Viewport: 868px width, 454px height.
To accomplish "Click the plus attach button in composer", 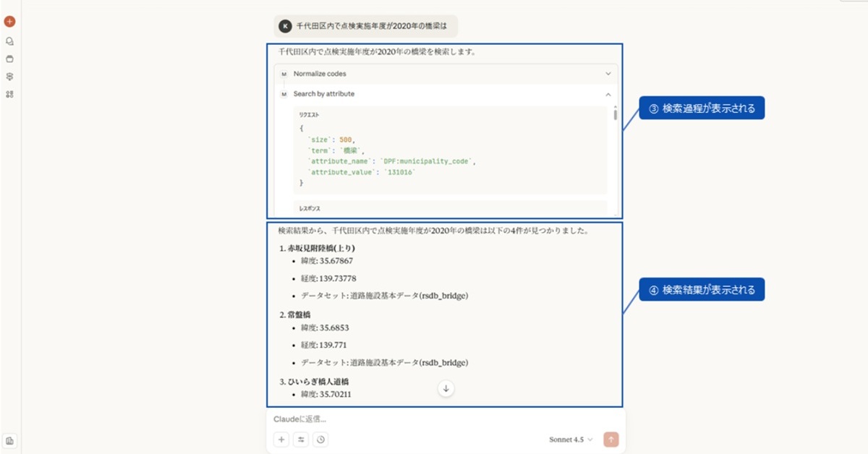I will tap(281, 439).
